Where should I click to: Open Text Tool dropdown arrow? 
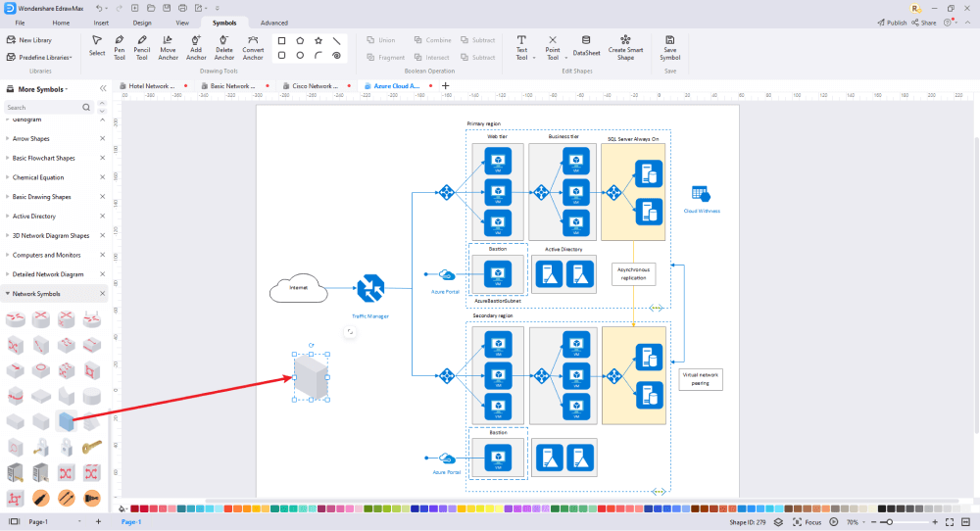534,58
